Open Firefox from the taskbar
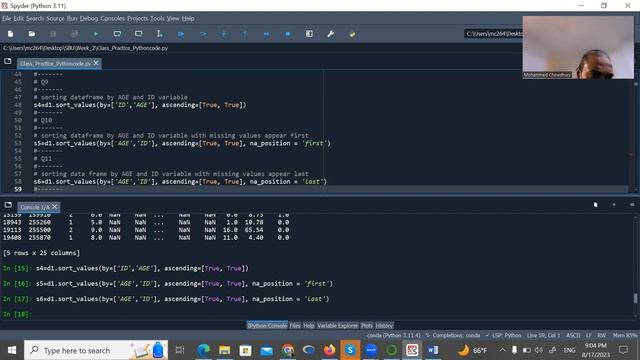This screenshot has width=640, height=360. point(329,350)
